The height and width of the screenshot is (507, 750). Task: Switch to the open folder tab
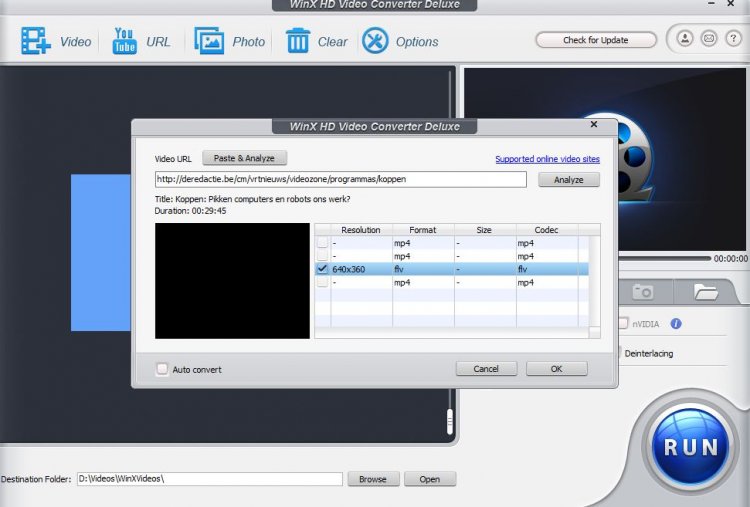[x=706, y=292]
